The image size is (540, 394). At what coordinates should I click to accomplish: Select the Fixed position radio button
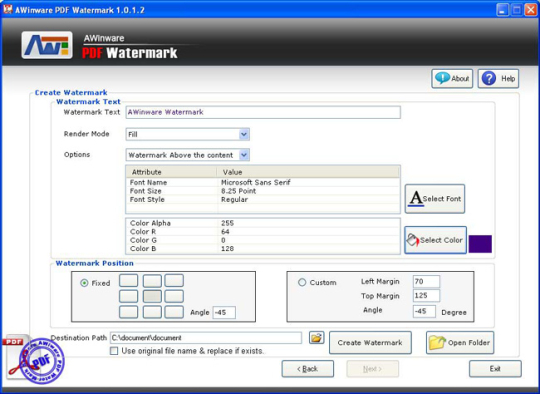pyautogui.click(x=84, y=283)
